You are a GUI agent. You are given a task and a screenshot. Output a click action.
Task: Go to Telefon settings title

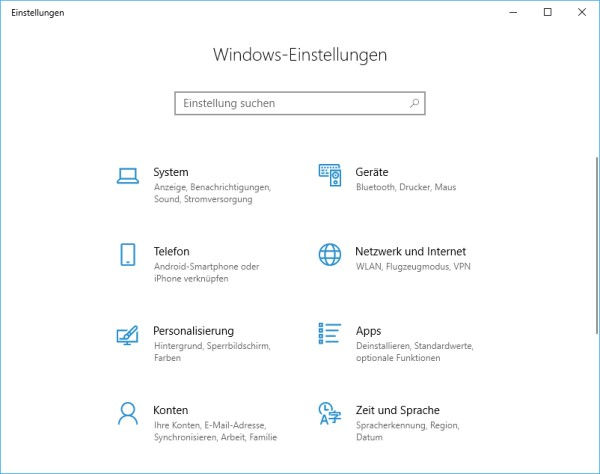[171, 251]
